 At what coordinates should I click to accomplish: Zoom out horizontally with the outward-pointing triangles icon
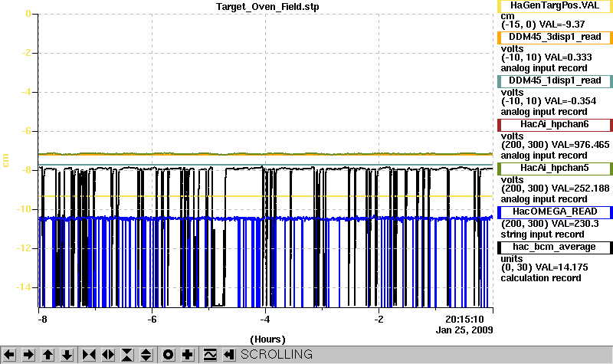coord(108,355)
